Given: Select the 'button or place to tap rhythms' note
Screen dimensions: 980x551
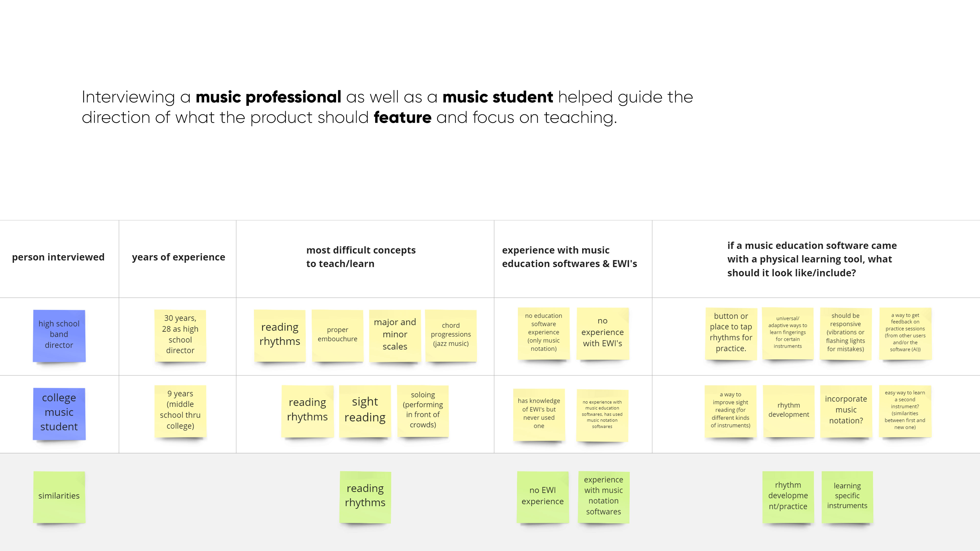Looking at the screenshot, I should (x=731, y=333).
